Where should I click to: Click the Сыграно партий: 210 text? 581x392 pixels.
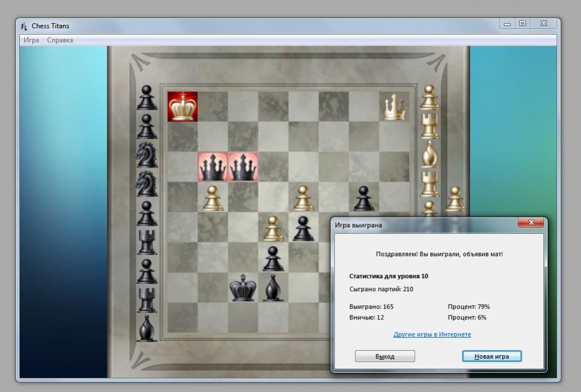pyautogui.click(x=381, y=289)
